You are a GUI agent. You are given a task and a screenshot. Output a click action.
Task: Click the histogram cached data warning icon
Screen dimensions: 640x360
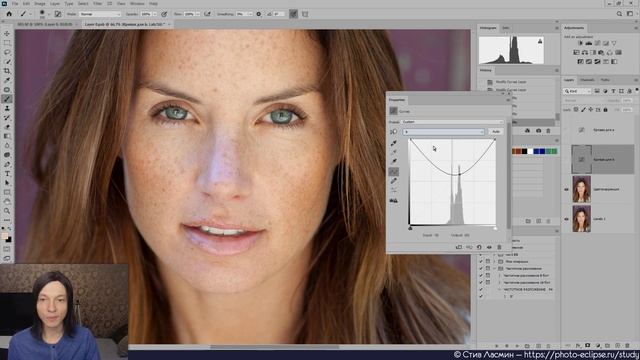tap(540, 41)
